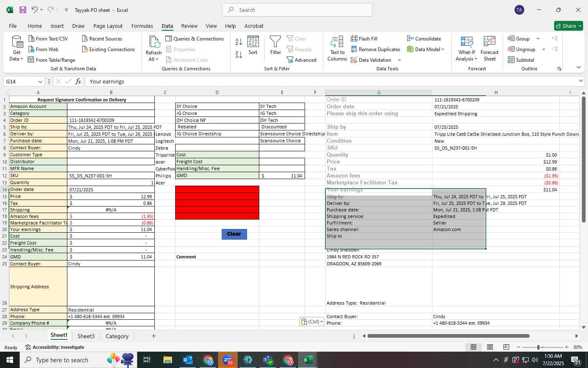Screen dimensions: 588x368
Task: Open the Get Data button
Action: [17, 48]
